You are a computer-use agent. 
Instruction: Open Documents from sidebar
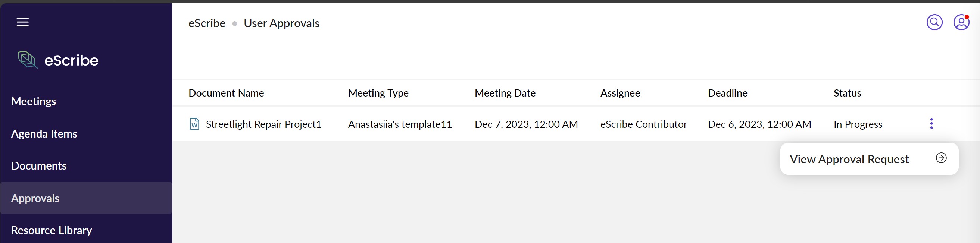(39, 166)
